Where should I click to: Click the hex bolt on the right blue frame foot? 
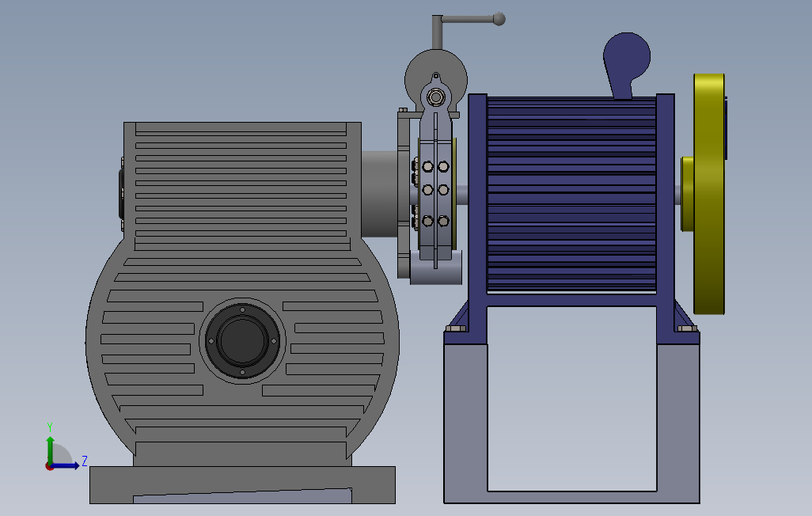click(x=687, y=328)
